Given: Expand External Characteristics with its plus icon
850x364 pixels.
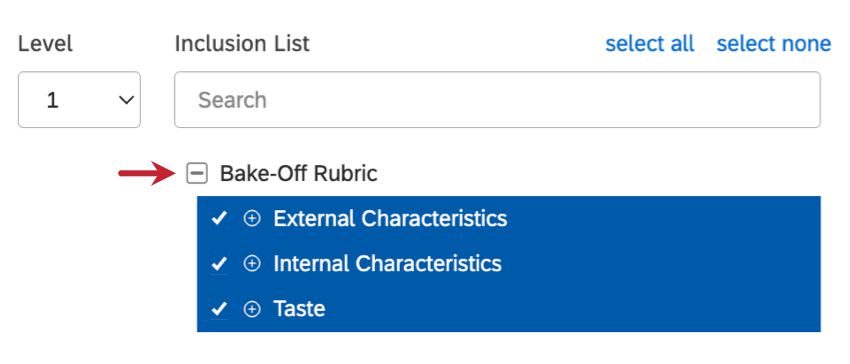Looking at the screenshot, I should click(252, 218).
